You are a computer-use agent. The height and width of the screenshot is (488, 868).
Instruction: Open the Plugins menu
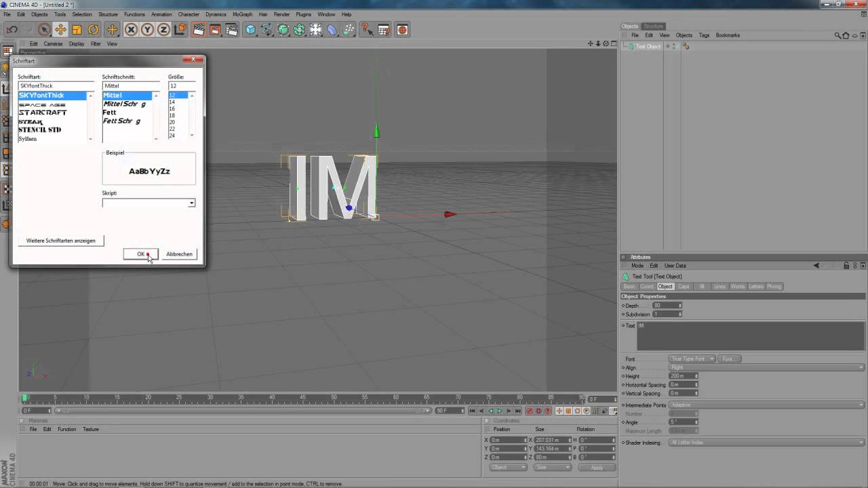click(x=303, y=14)
